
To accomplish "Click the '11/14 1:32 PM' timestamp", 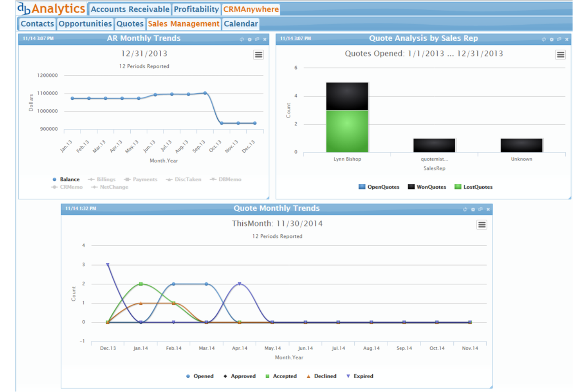I will pyautogui.click(x=81, y=209).
